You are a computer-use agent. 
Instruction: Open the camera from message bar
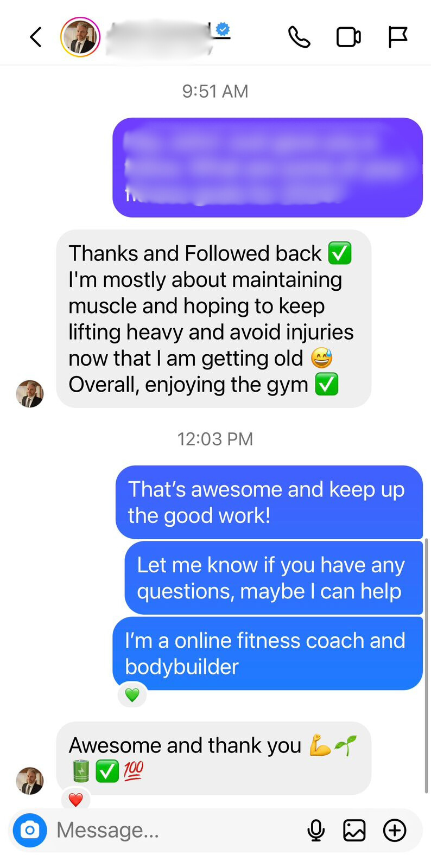(x=30, y=830)
